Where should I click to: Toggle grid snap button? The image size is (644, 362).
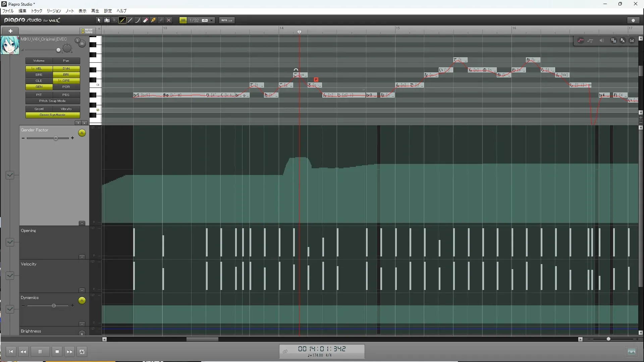tap(183, 20)
